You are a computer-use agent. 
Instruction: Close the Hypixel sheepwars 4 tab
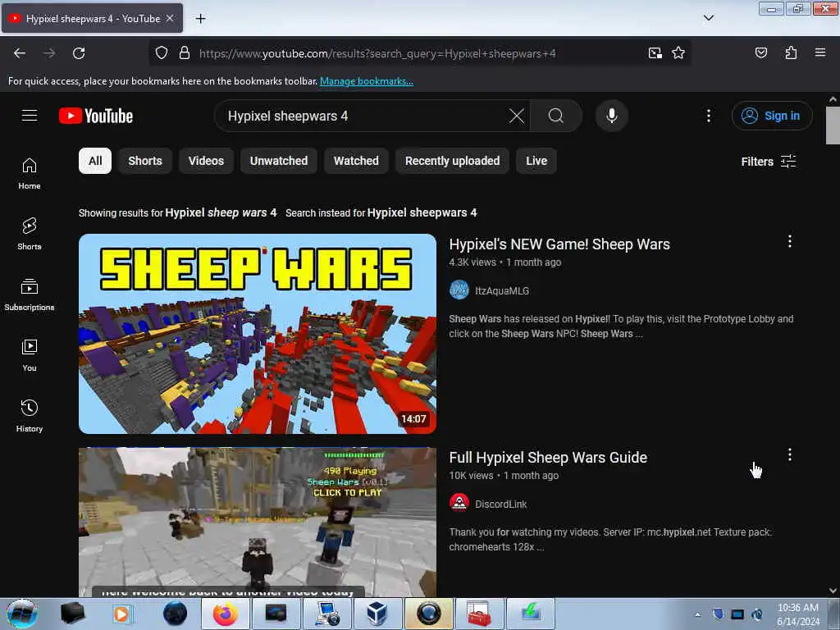point(170,18)
